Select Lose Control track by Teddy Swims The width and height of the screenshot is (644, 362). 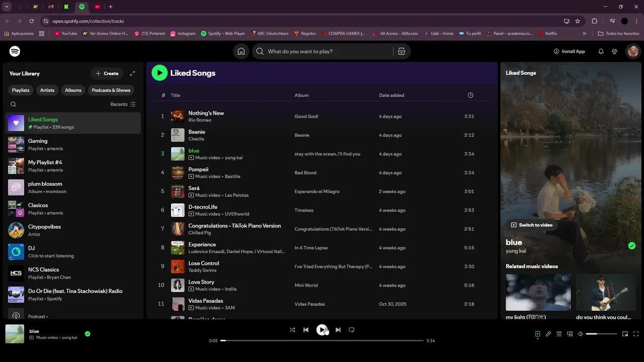pos(322,266)
